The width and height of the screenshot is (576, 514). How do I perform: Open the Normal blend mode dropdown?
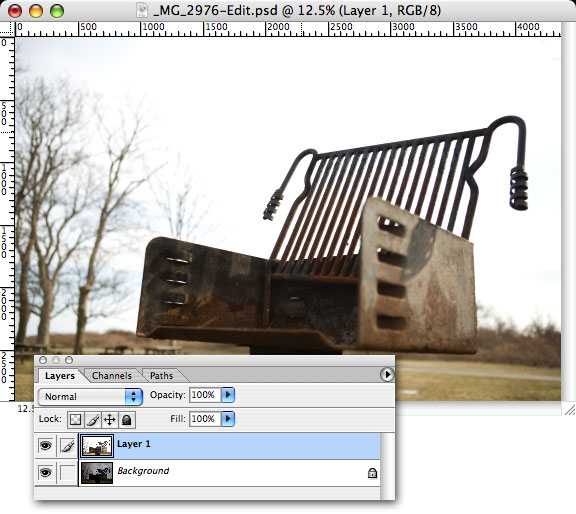point(90,396)
